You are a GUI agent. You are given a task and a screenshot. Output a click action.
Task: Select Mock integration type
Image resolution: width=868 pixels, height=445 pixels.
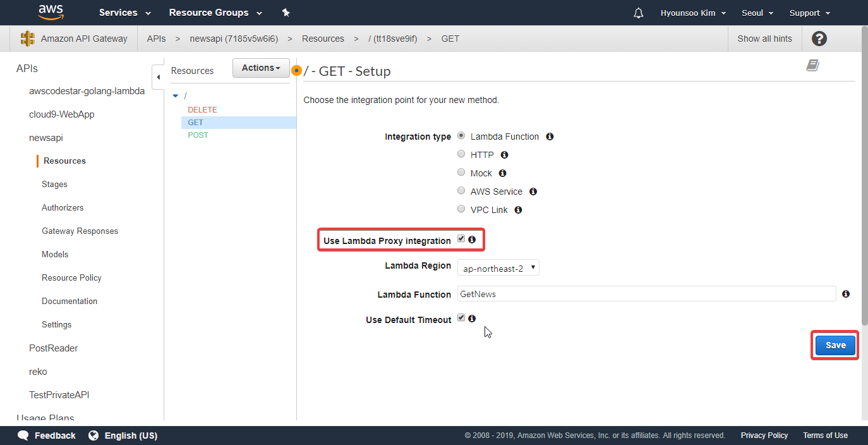point(461,173)
